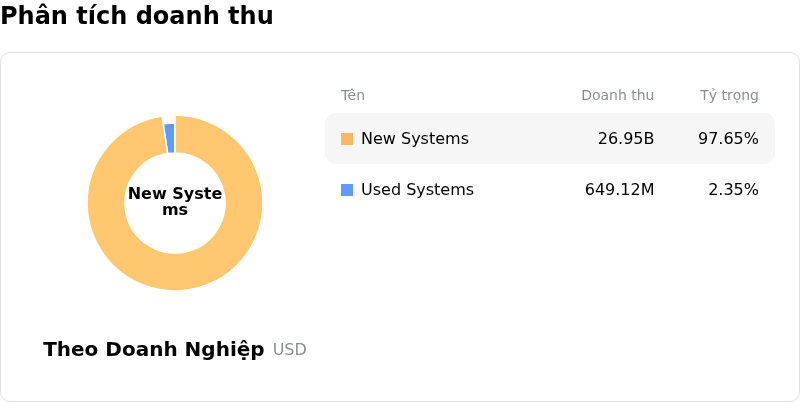The image size is (800, 402).
Task: Click the Phân tích doanh thu heading
Action: (137, 16)
